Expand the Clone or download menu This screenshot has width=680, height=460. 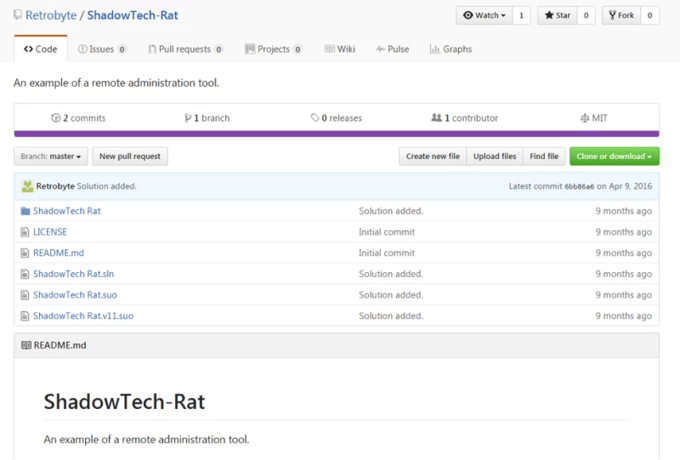(614, 156)
